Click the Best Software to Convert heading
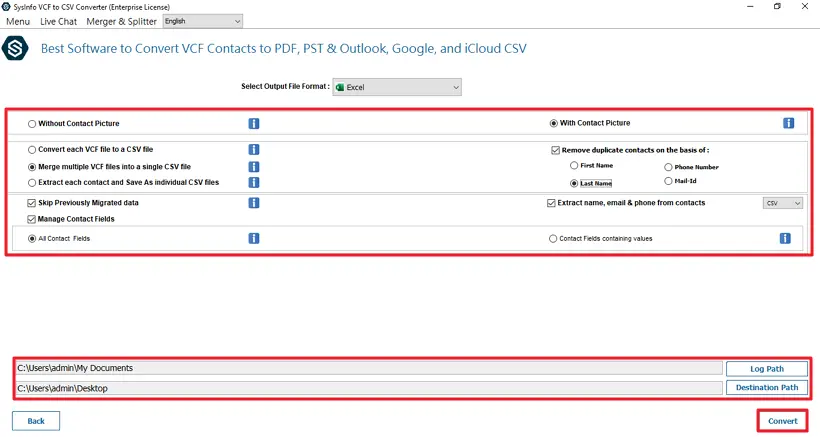The image size is (820, 437). [283, 49]
